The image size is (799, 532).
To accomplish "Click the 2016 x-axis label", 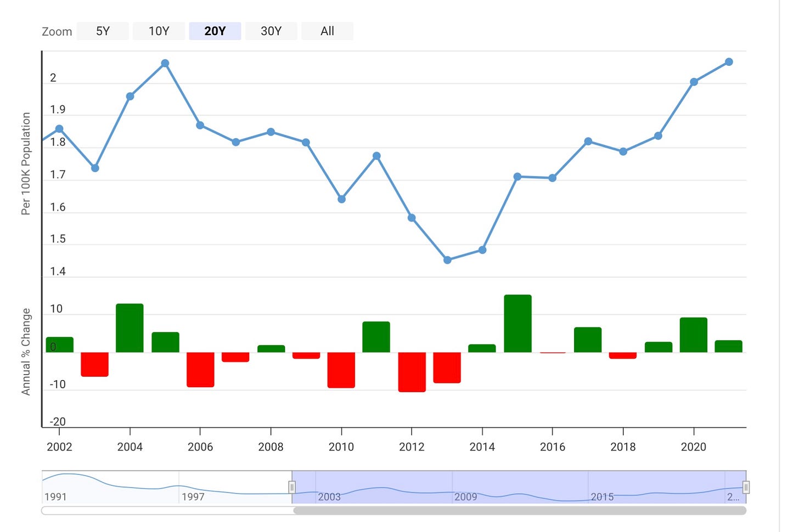I will click(553, 447).
